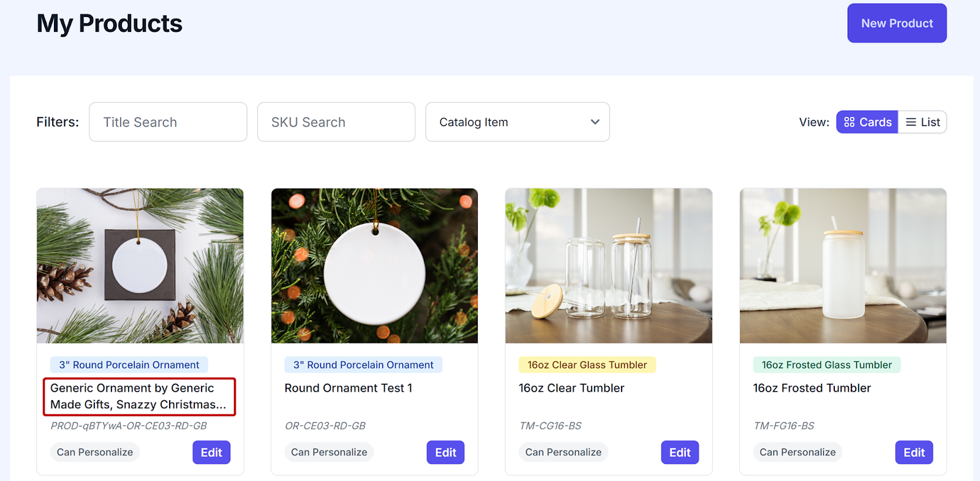Click the Round Ornament Test 1 title
Viewport: 980px width, 481px height.
[x=348, y=388]
